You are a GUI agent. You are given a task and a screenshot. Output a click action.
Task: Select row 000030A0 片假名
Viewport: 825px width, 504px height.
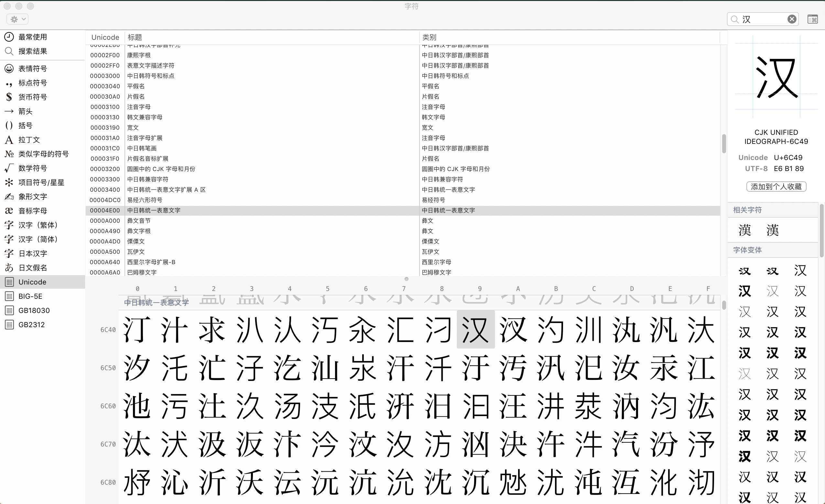(x=403, y=97)
